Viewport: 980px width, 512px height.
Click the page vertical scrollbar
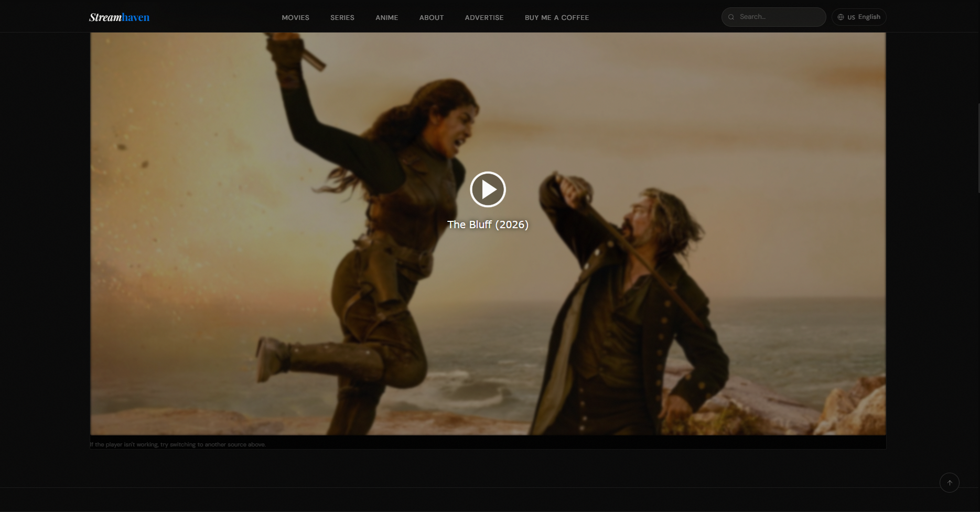978,148
